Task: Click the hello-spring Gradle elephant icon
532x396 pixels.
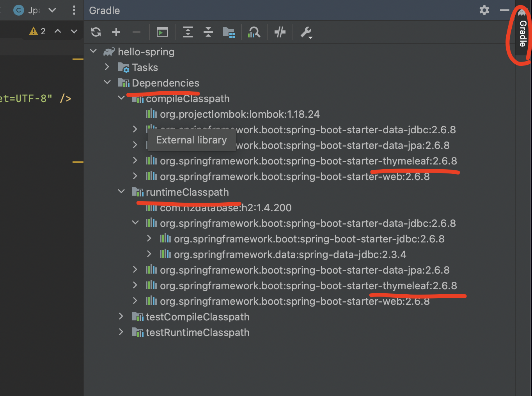Action: point(109,51)
